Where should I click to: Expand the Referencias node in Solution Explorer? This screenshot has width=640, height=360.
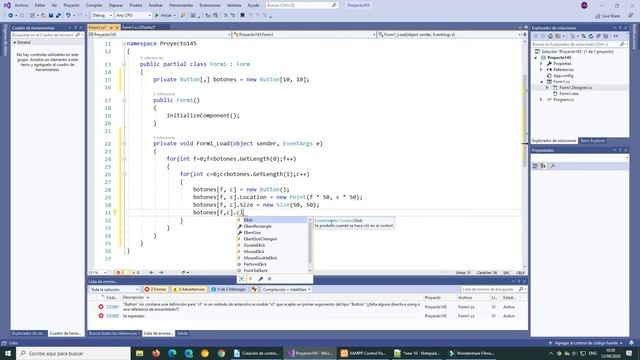542,70
